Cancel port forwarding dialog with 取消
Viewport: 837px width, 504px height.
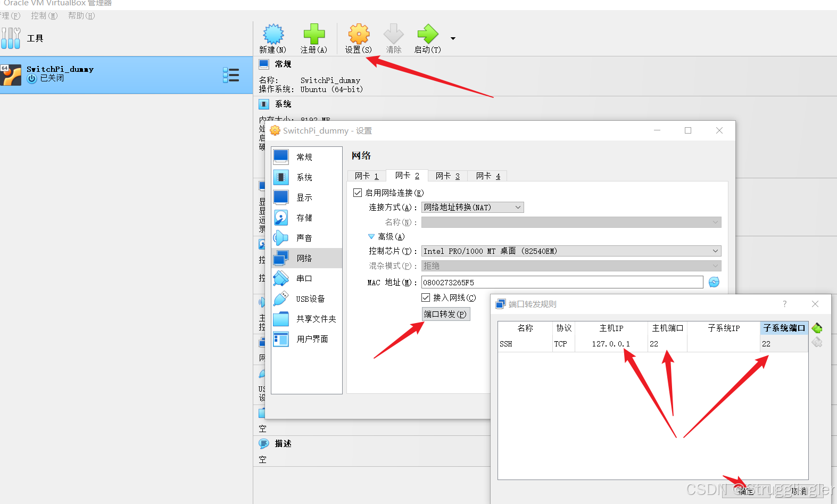click(x=799, y=491)
